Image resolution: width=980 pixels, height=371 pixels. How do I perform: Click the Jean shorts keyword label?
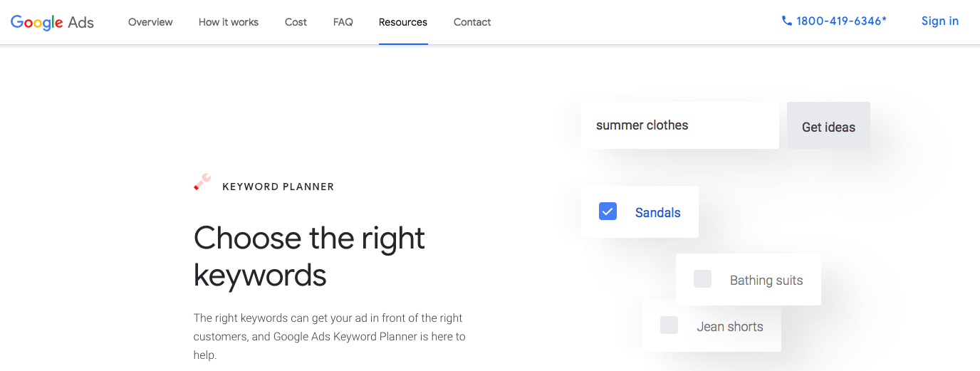click(x=730, y=327)
